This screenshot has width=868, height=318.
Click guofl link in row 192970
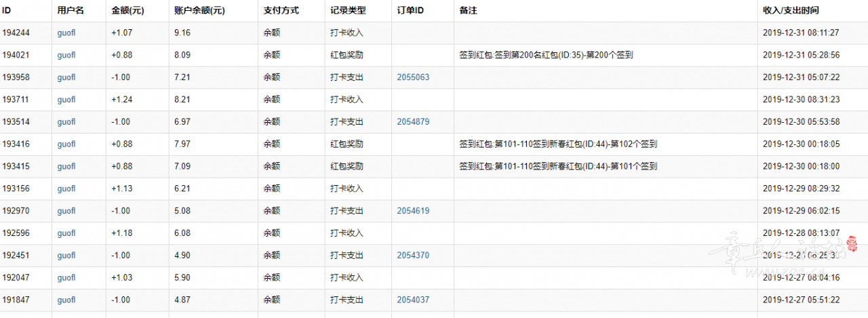66,211
